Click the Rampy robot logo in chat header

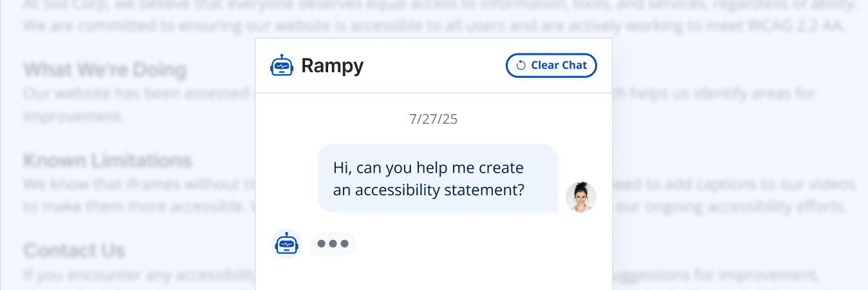(282, 66)
